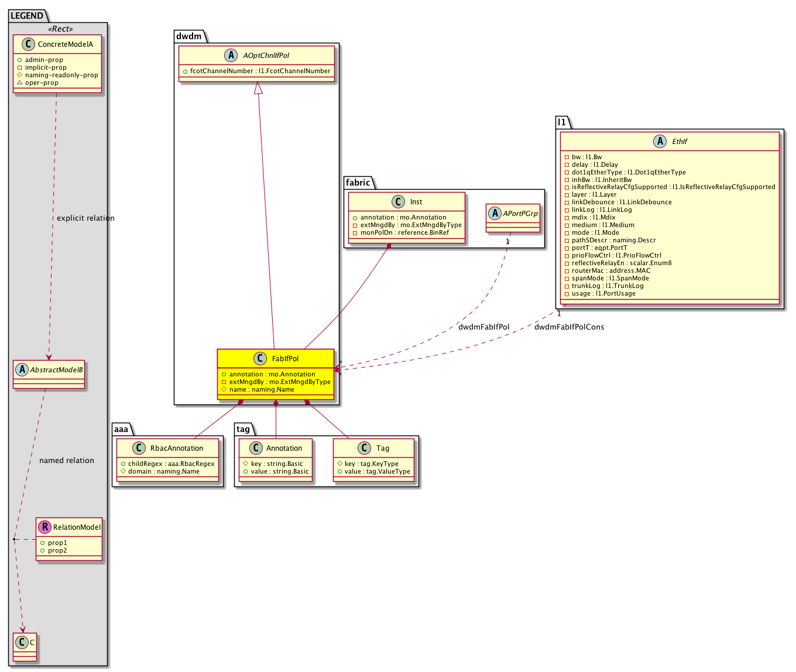The image size is (796, 672).
Task: Select the LEGEND package tab
Action: click(x=27, y=16)
